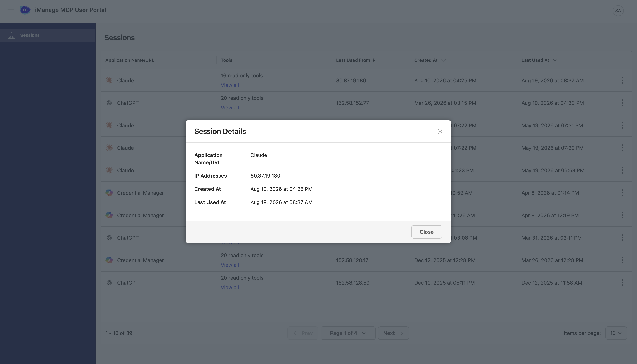637x364 pixels.
Task: Open the SA user avatar menu
Action: (618, 11)
